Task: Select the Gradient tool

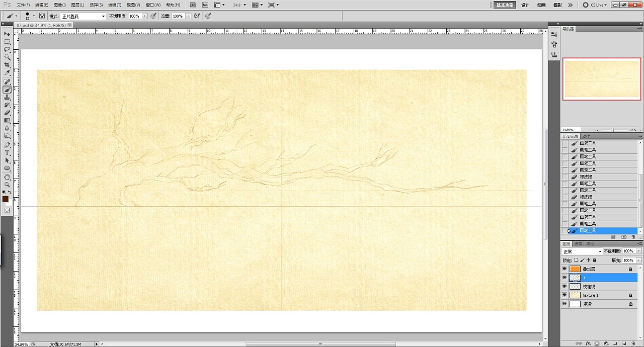Action: [x=7, y=121]
